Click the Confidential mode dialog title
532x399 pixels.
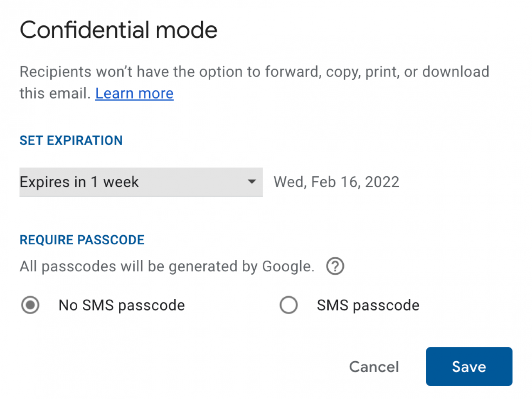(118, 29)
